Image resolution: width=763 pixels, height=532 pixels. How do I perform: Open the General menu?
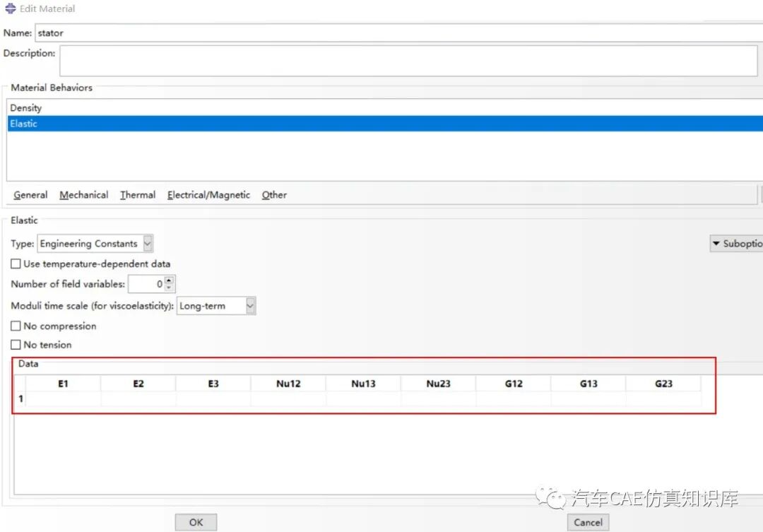(30, 195)
